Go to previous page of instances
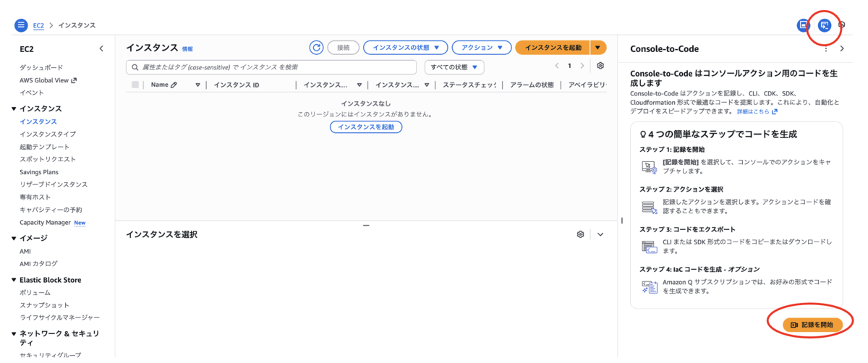 click(x=557, y=66)
